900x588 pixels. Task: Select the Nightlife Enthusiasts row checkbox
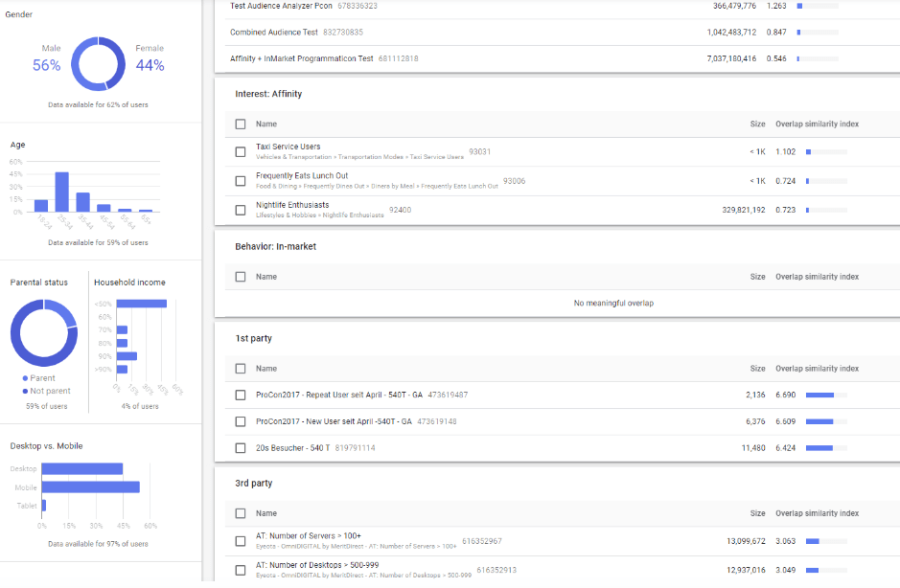(241, 210)
